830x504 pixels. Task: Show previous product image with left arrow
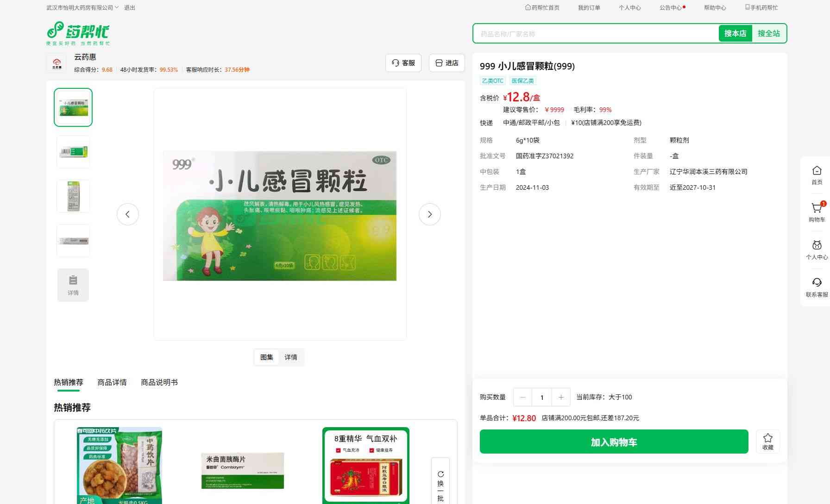[x=127, y=214]
